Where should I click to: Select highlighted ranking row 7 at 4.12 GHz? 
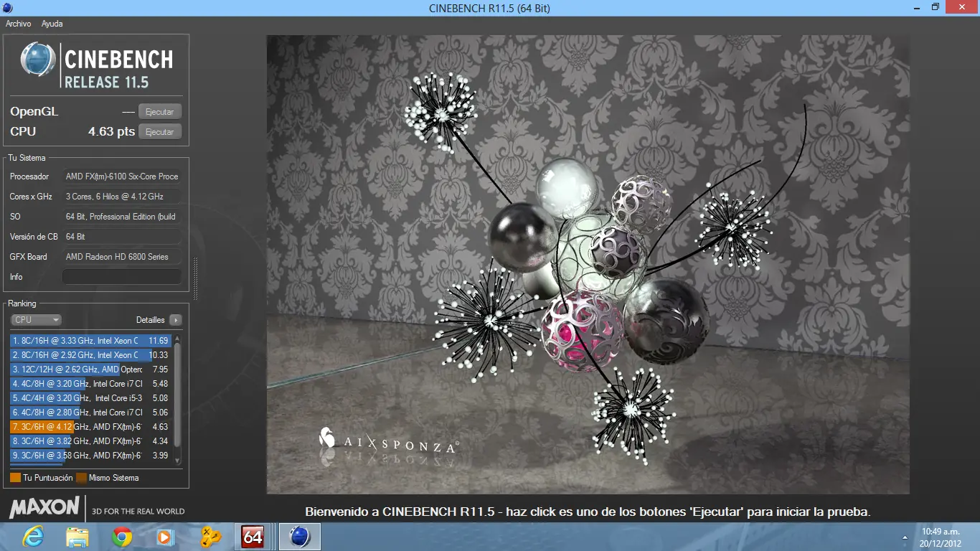point(90,427)
